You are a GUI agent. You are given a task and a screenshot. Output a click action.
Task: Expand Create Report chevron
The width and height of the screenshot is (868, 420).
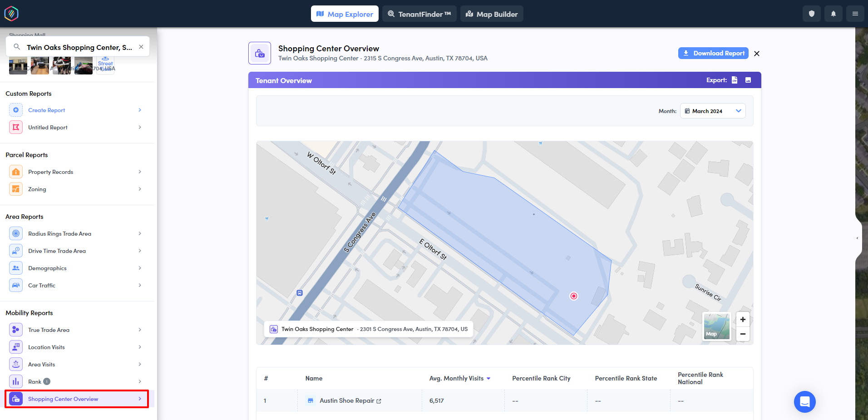[x=140, y=110]
